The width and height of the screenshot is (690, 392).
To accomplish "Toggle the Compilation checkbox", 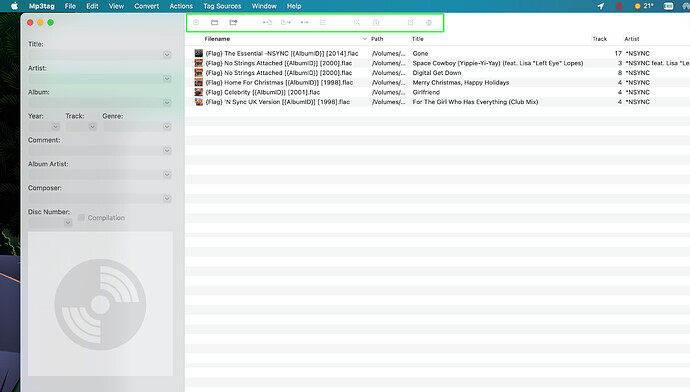I will point(81,217).
